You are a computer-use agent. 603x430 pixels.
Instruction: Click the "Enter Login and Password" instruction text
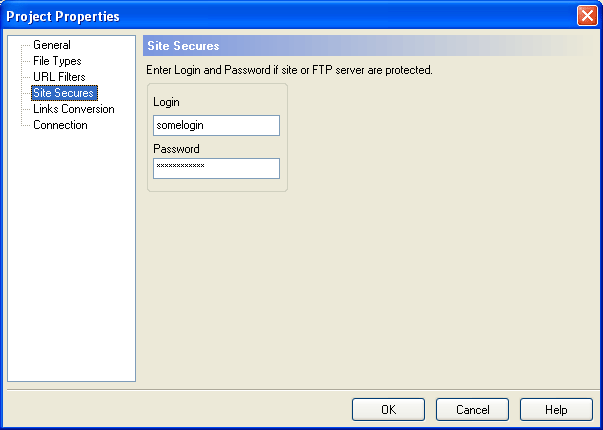[x=288, y=71]
